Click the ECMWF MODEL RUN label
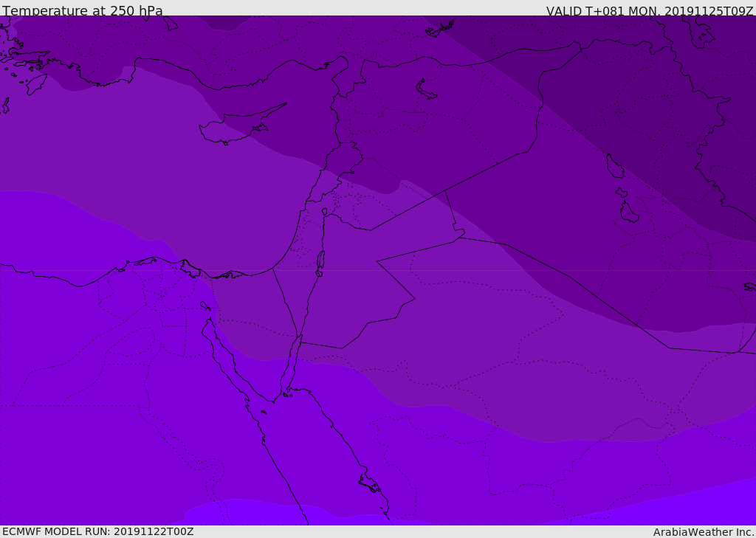The image size is (756, 538). [98, 531]
